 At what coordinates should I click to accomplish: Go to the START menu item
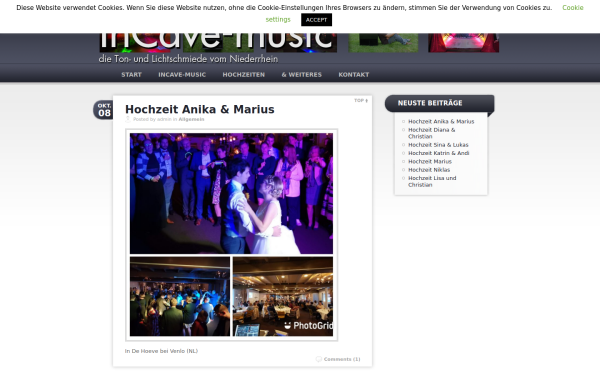click(x=131, y=75)
